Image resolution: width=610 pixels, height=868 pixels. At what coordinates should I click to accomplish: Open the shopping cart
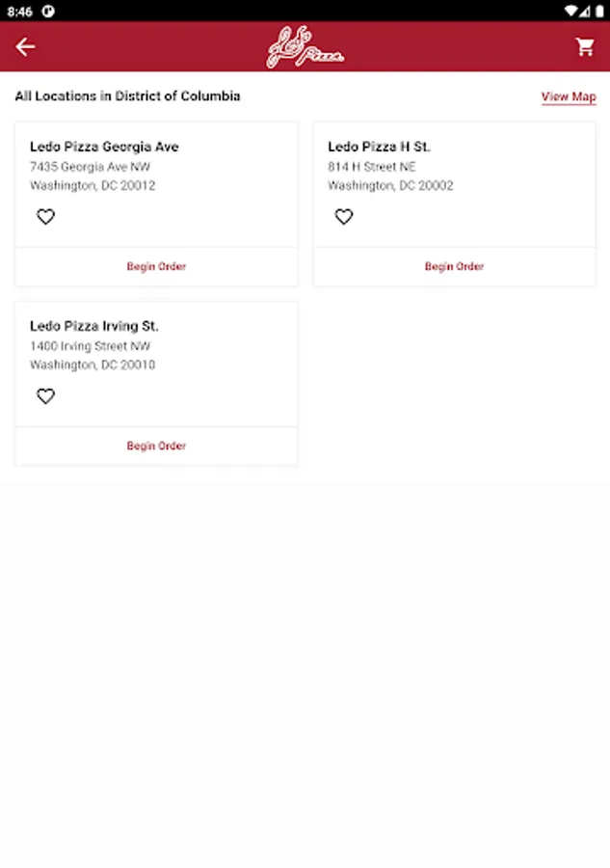[x=585, y=47]
